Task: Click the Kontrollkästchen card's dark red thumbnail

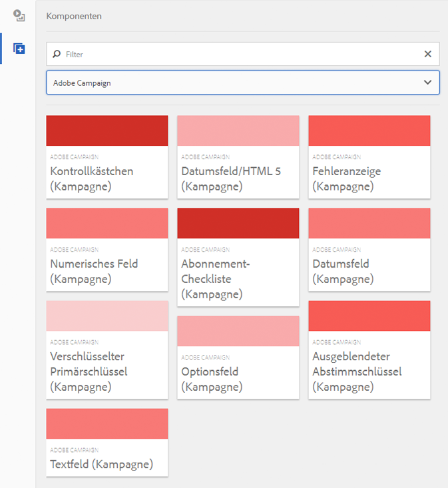Action: [x=107, y=130]
